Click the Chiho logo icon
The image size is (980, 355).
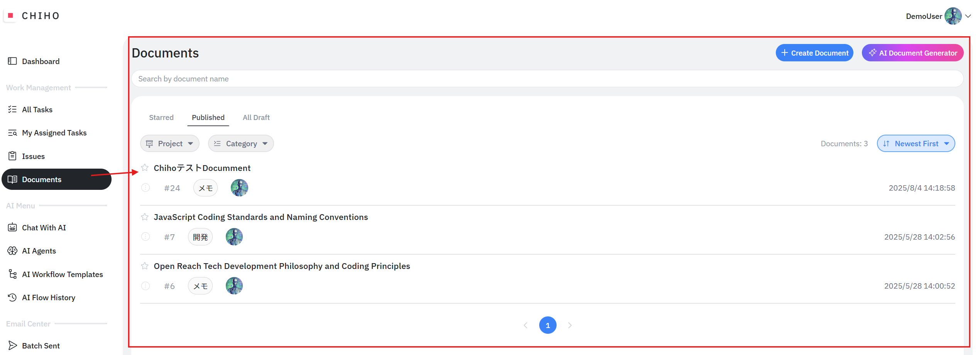pos(10,16)
